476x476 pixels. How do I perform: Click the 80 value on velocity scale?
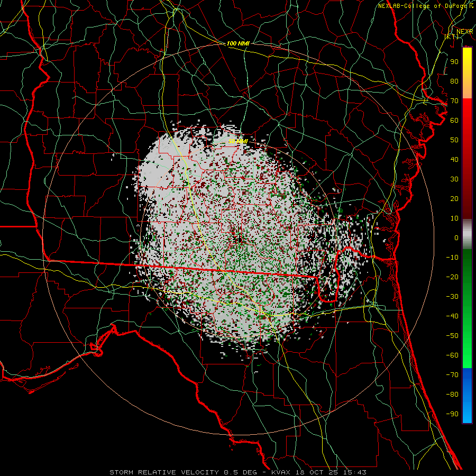(x=454, y=81)
